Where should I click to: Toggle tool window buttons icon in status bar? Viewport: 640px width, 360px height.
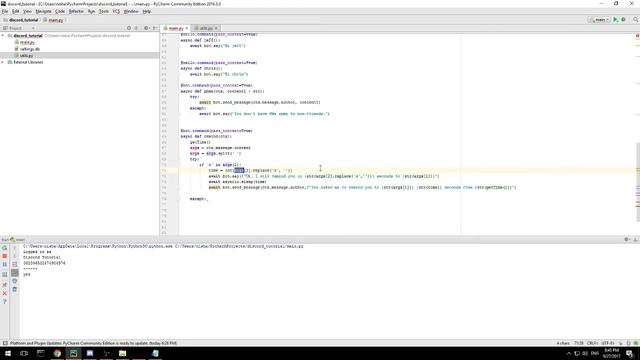(5, 343)
